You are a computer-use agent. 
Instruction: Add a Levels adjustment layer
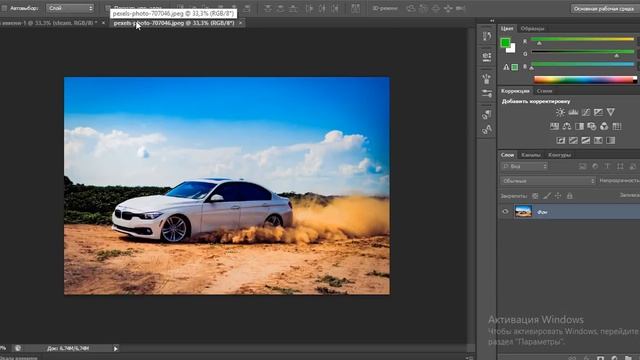pos(573,112)
